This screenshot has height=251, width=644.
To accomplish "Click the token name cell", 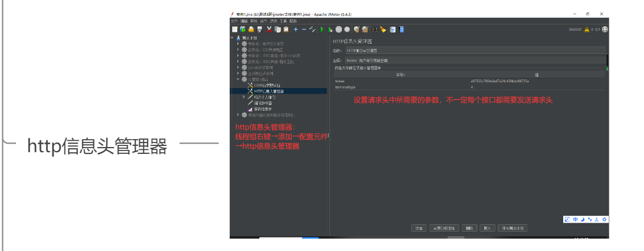I will click(x=401, y=81).
